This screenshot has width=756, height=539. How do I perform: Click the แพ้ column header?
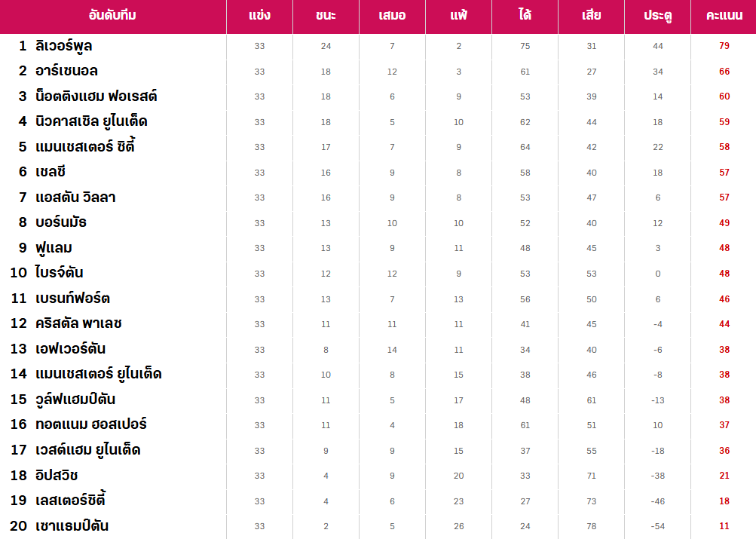tap(458, 15)
